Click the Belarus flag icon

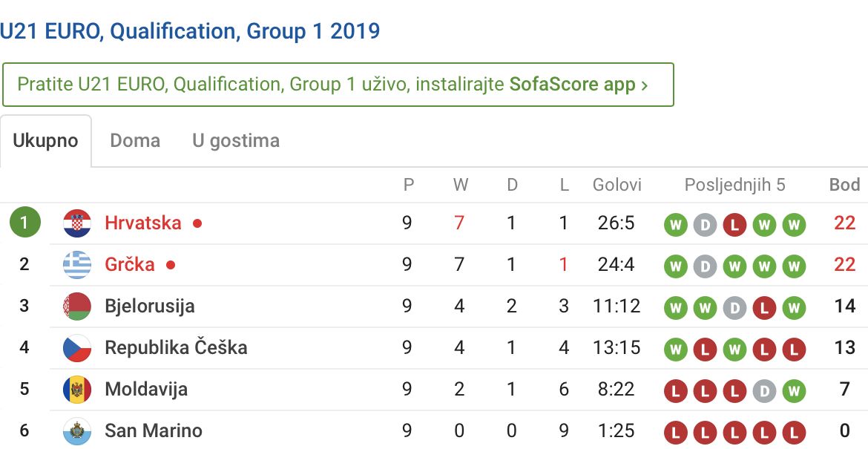click(x=76, y=307)
